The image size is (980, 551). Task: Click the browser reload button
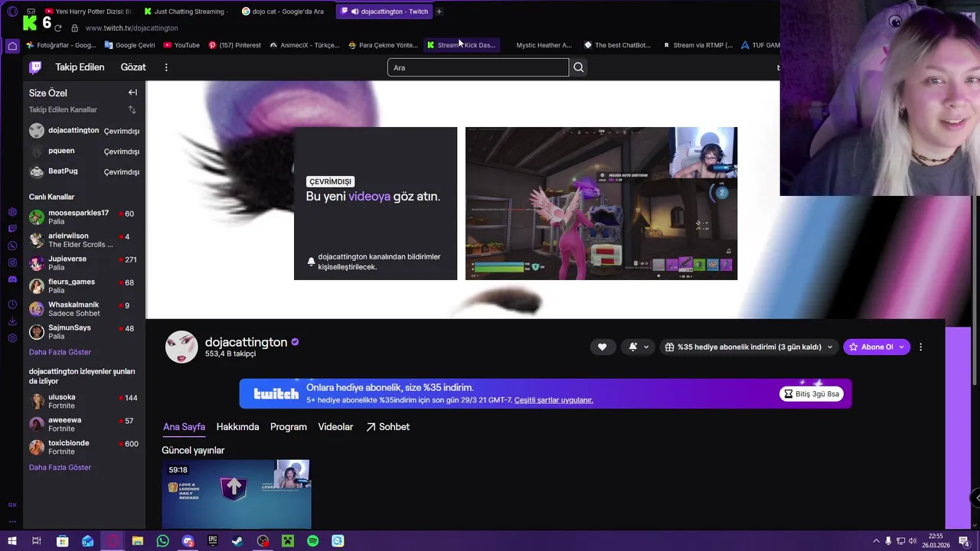tap(57, 28)
